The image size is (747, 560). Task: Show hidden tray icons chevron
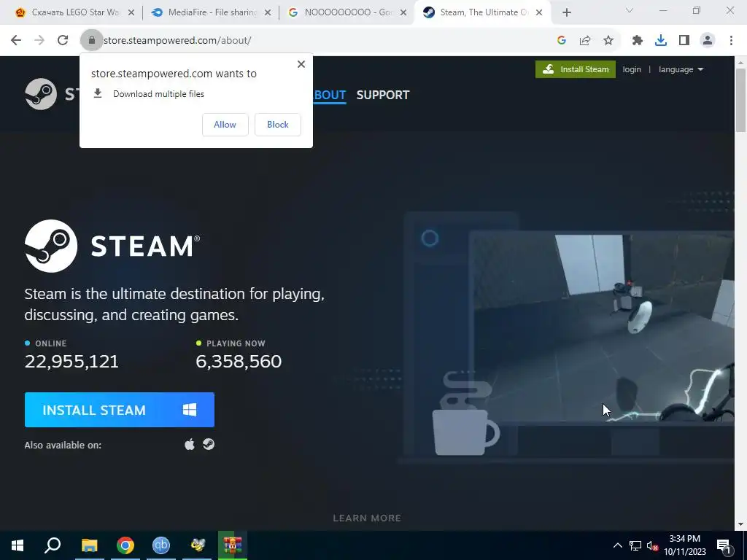pos(617,545)
